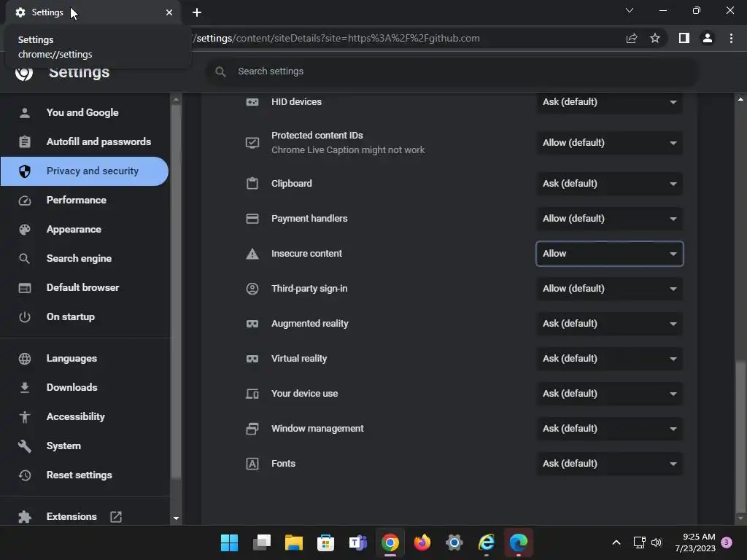Viewport: 747px width, 560px height.
Task: Open Chrome three-dot menu
Action: coord(731,38)
